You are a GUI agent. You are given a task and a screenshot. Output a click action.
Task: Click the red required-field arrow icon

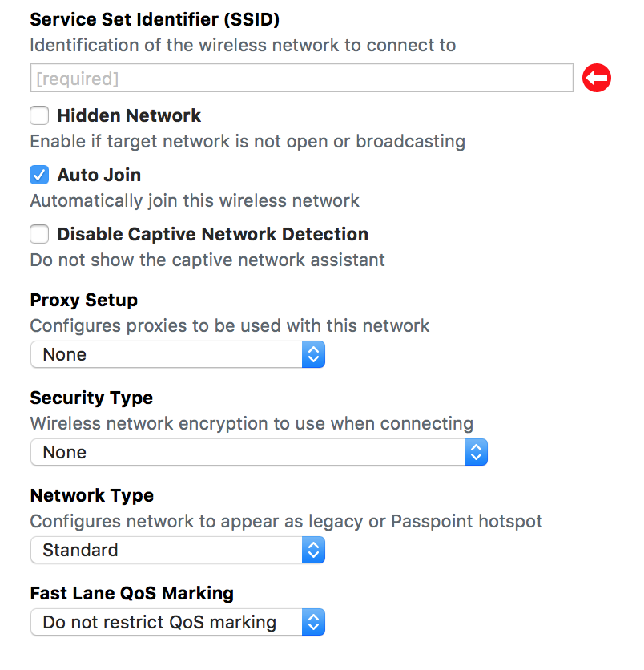click(597, 79)
